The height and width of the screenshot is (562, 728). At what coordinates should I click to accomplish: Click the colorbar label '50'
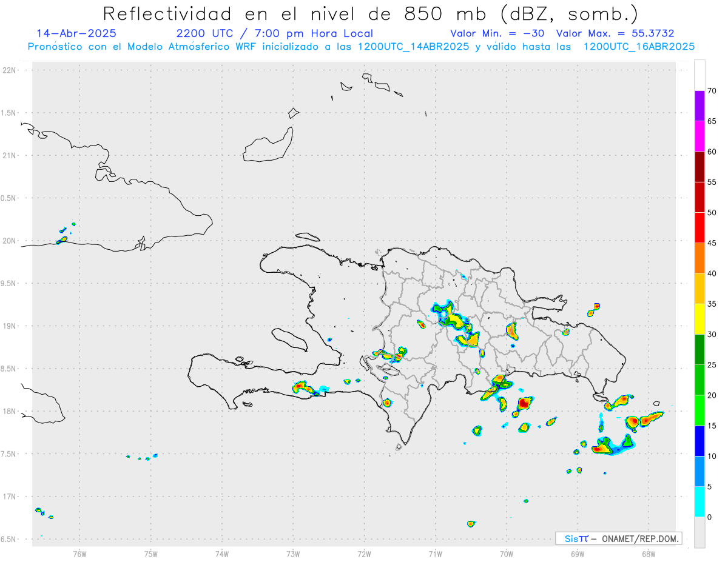click(x=712, y=213)
